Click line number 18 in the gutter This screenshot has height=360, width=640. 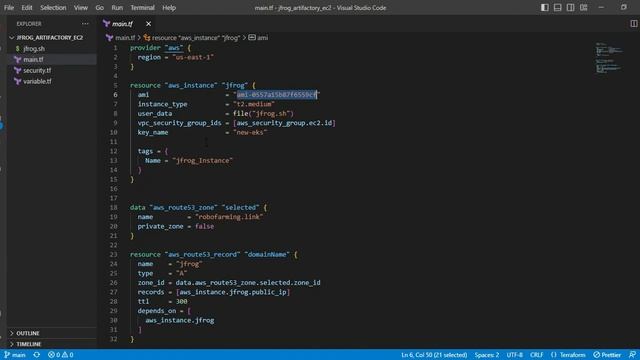tap(113, 207)
